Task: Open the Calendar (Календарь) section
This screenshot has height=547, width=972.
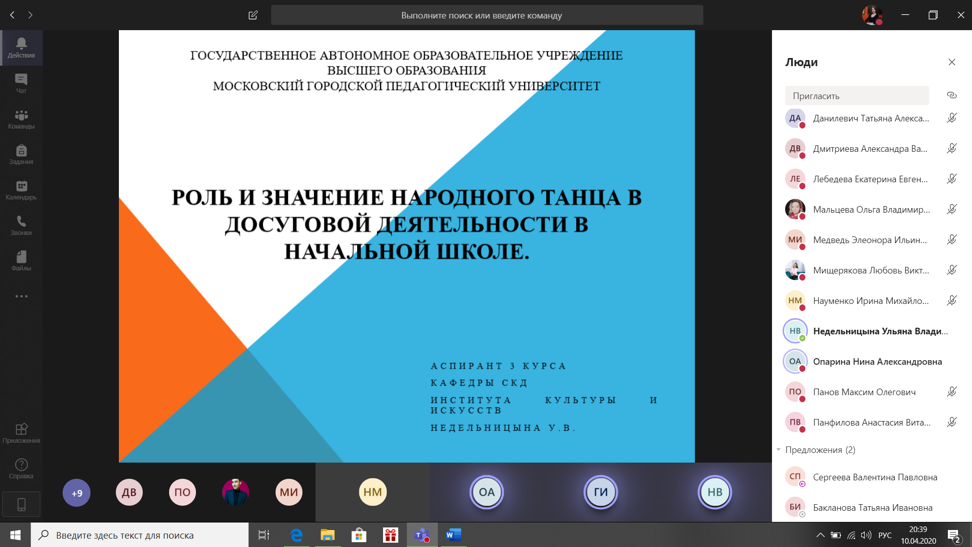Action: coord(21,190)
